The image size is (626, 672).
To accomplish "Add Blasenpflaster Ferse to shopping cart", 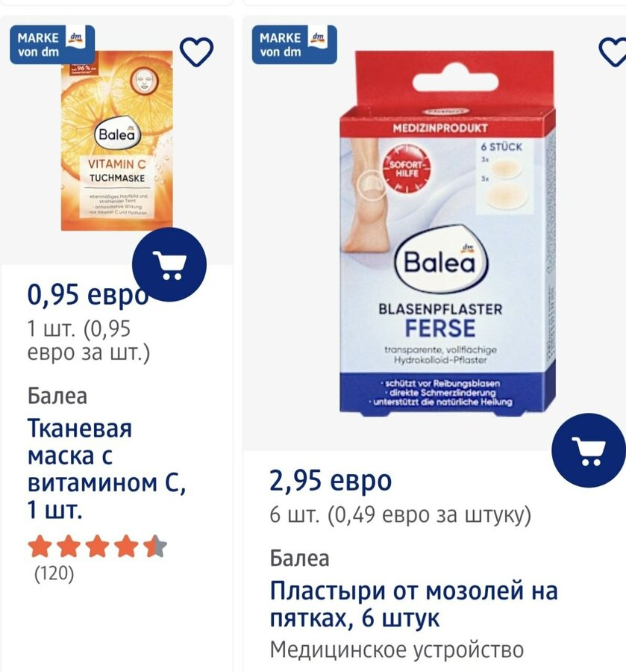I will (x=589, y=450).
